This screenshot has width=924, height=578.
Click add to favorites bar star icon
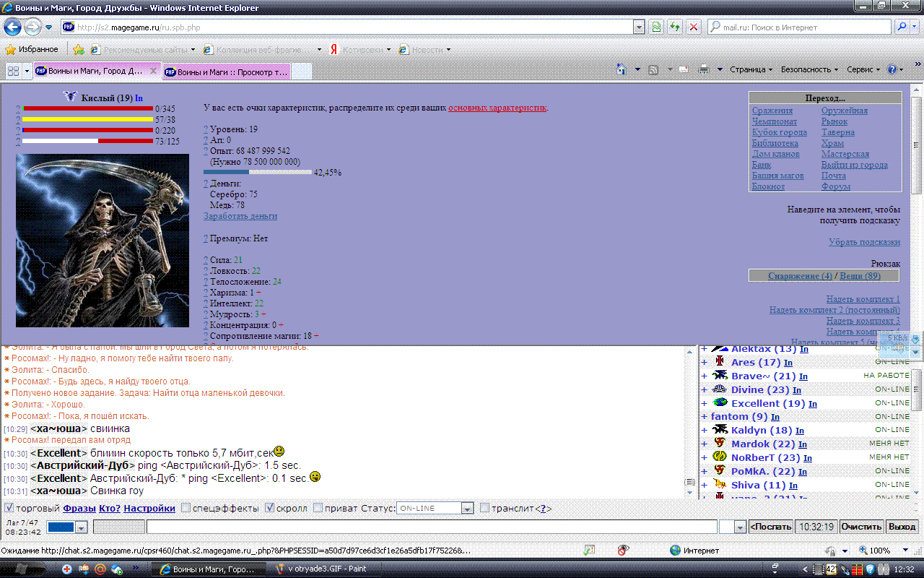click(x=79, y=49)
